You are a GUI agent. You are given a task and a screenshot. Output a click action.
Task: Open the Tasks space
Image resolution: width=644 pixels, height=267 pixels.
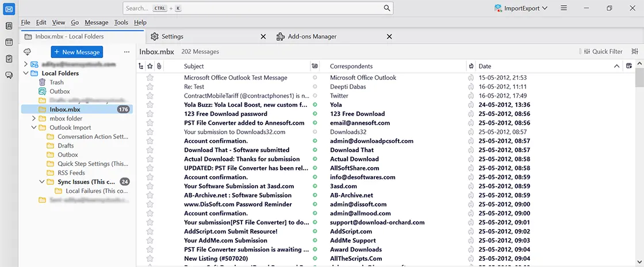[x=9, y=59]
